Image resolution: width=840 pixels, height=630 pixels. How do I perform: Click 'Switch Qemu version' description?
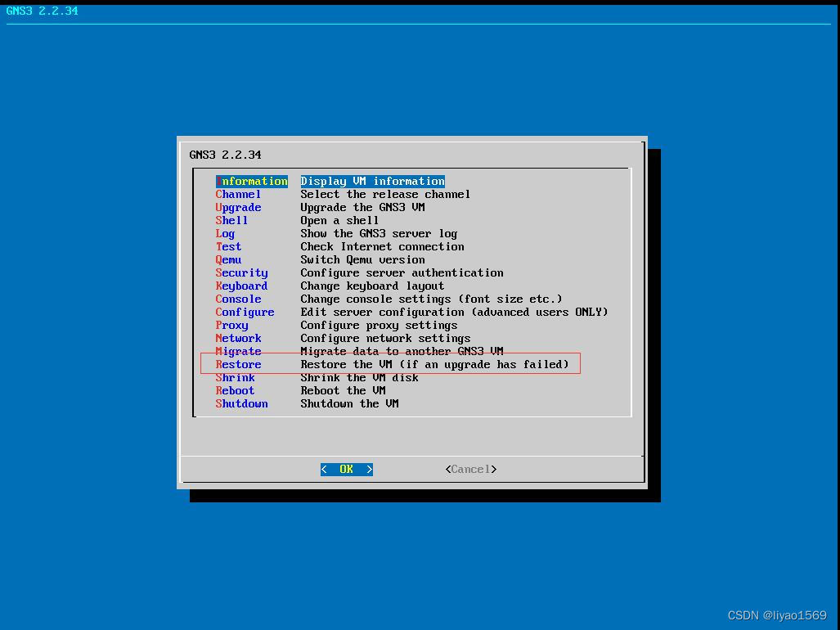[x=362, y=260]
